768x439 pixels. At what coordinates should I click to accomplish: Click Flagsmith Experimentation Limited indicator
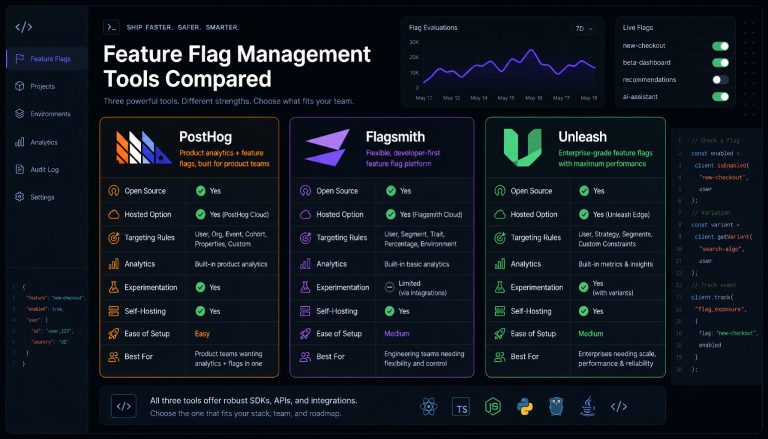[x=389, y=287]
